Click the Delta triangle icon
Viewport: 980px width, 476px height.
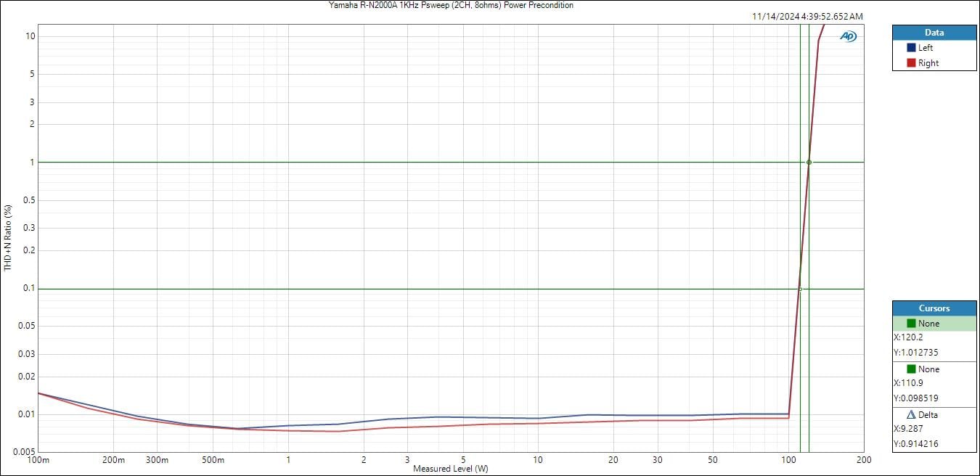(911, 415)
